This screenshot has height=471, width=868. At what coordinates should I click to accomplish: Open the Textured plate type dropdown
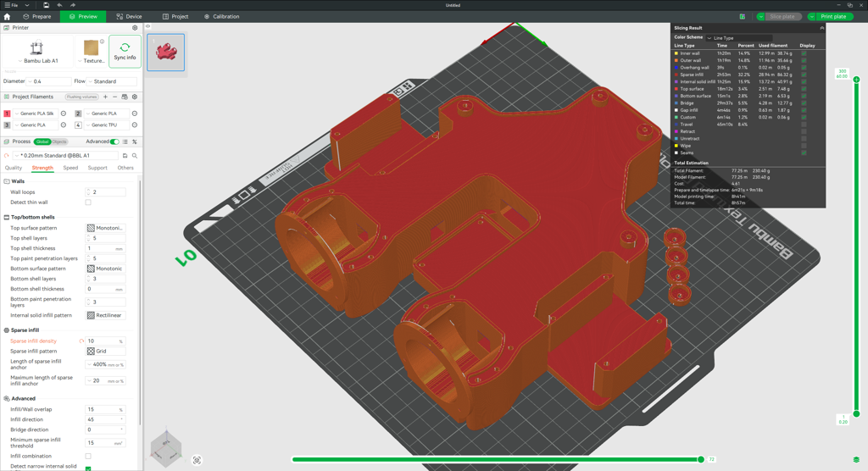click(x=92, y=52)
